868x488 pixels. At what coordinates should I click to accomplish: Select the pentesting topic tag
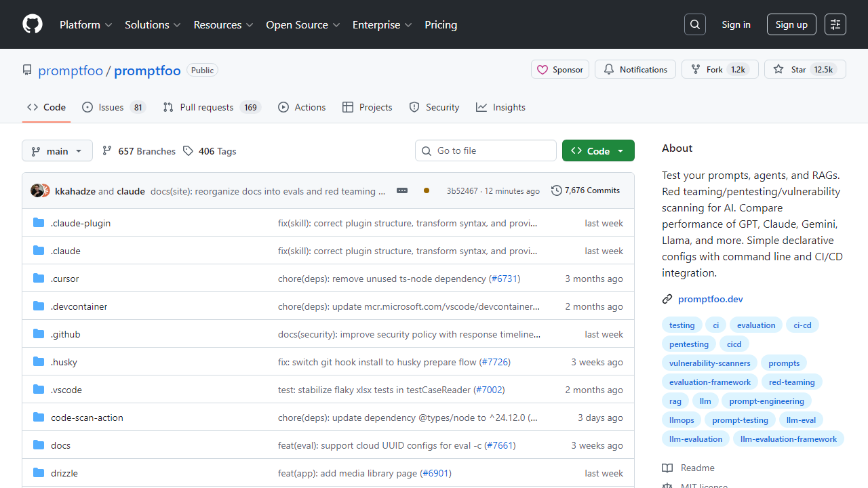pyautogui.click(x=688, y=344)
